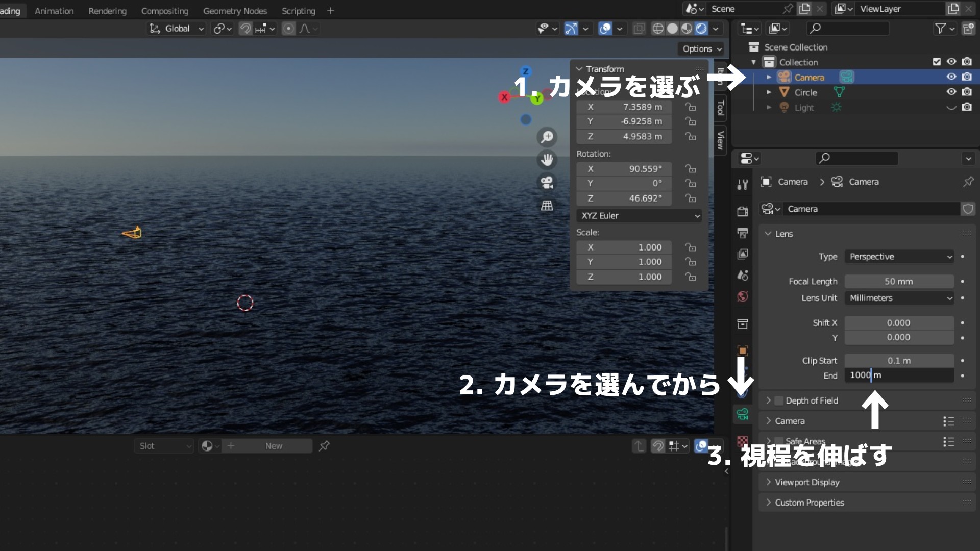The height and width of the screenshot is (551, 980).
Task: Open the XYZ Euler rotation mode dropdown
Action: pos(639,216)
